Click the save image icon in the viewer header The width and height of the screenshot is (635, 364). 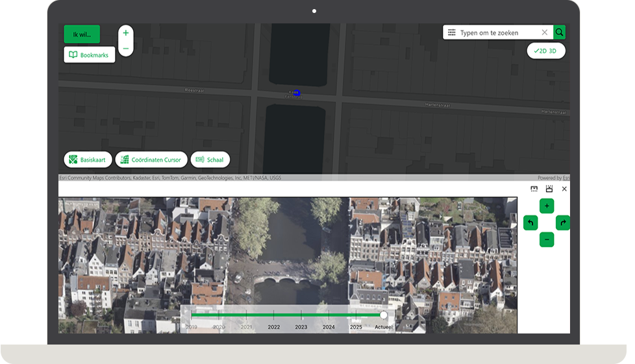(x=549, y=189)
